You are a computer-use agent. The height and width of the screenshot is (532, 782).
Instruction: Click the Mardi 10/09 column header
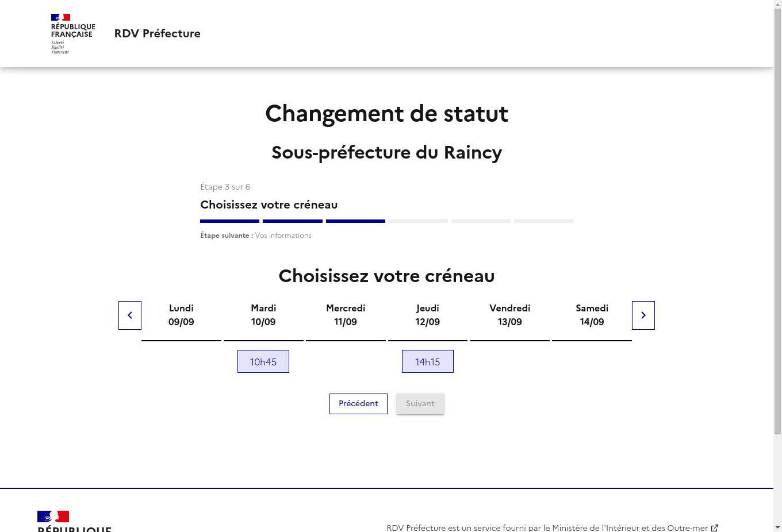click(263, 315)
